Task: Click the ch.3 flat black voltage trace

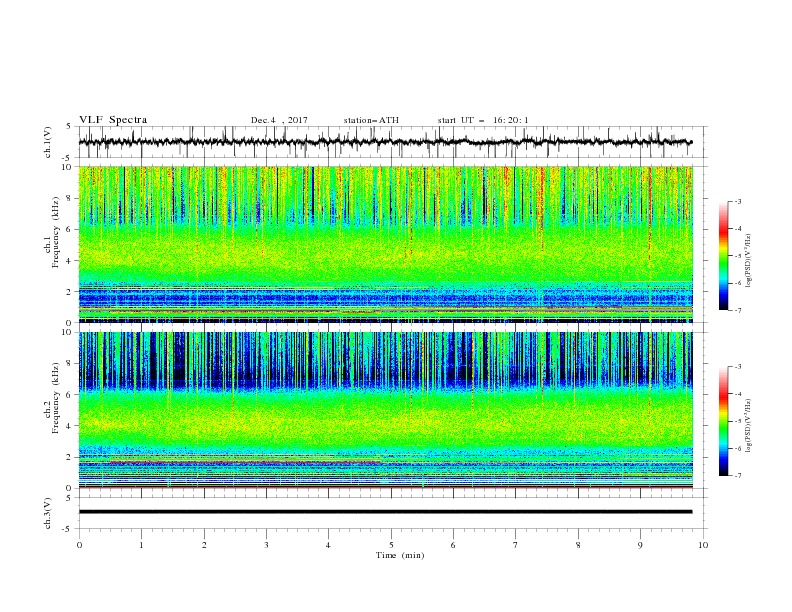Action: (385, 512)
